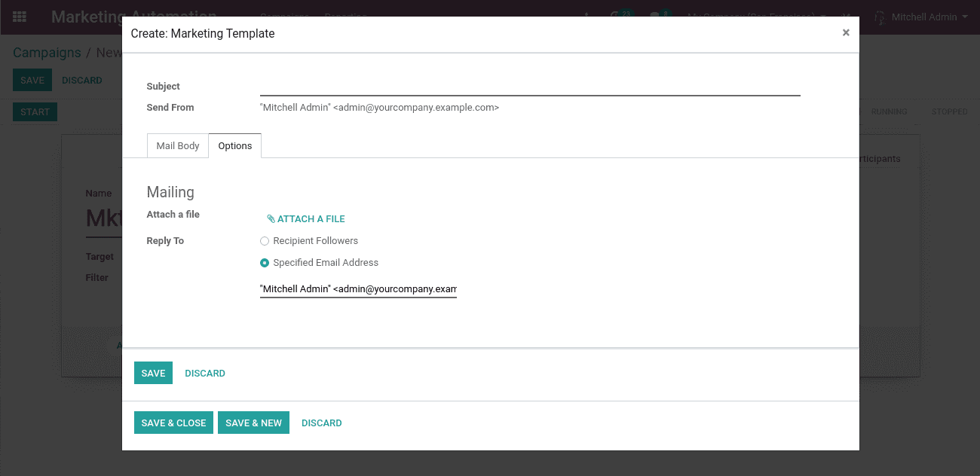
Task: Open the apps grid menu icon
Action: point(20,17)
